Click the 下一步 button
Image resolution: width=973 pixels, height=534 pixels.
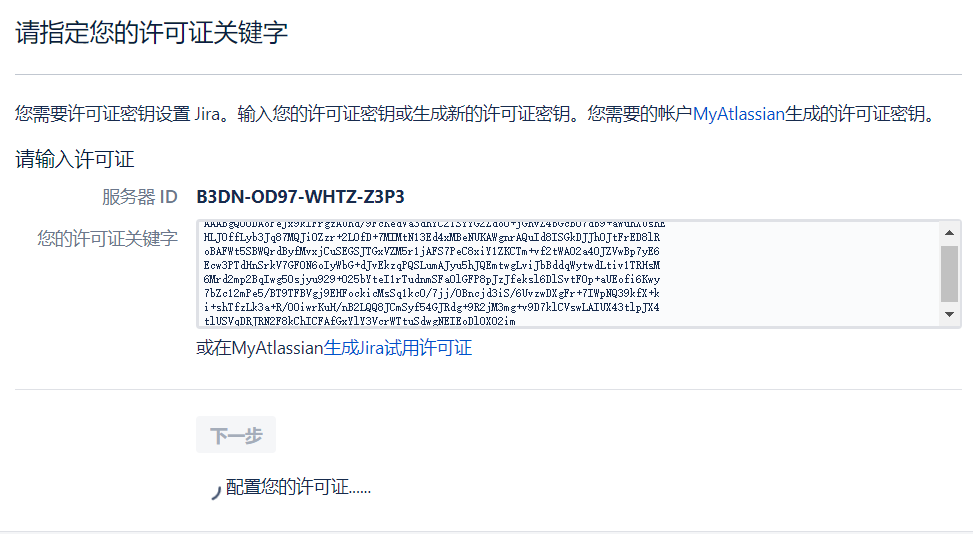236,435
